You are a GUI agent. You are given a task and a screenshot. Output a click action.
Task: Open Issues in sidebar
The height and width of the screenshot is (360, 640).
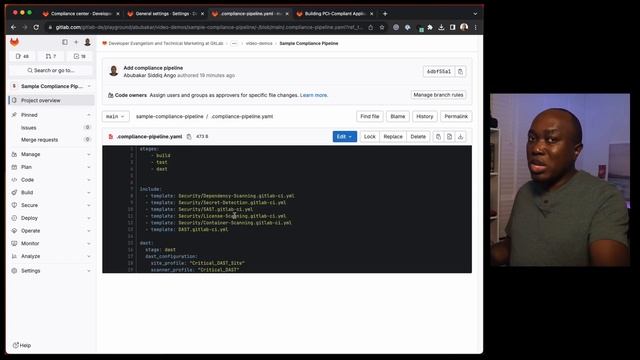coord(51,128)
